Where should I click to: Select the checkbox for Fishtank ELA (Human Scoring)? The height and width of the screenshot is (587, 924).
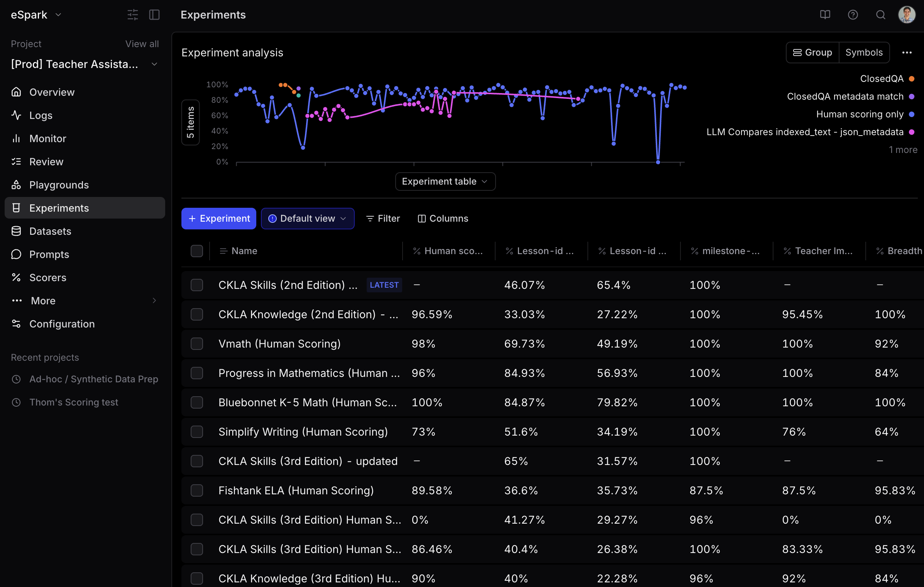[x=196, y=490]
